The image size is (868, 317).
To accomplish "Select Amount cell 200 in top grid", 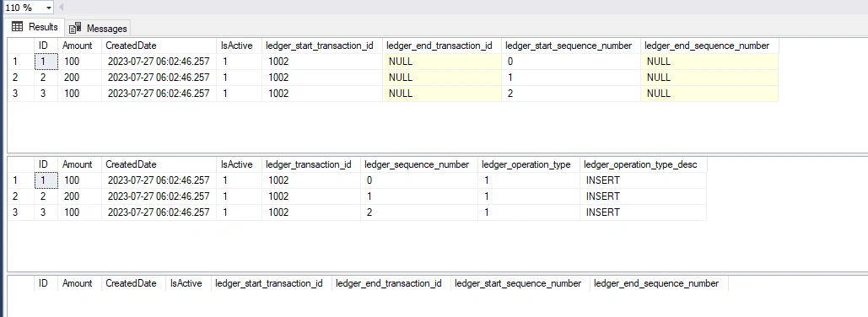I will tap(79, 78).
